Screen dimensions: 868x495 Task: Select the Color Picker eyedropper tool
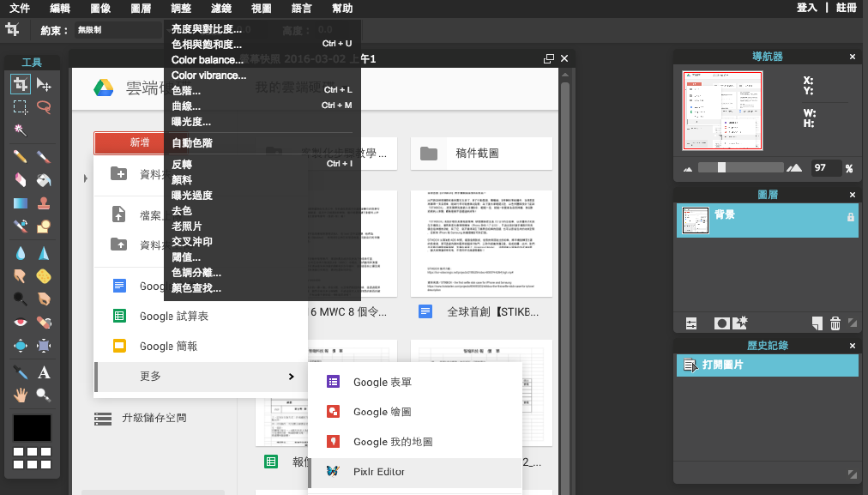coord(21,372)
